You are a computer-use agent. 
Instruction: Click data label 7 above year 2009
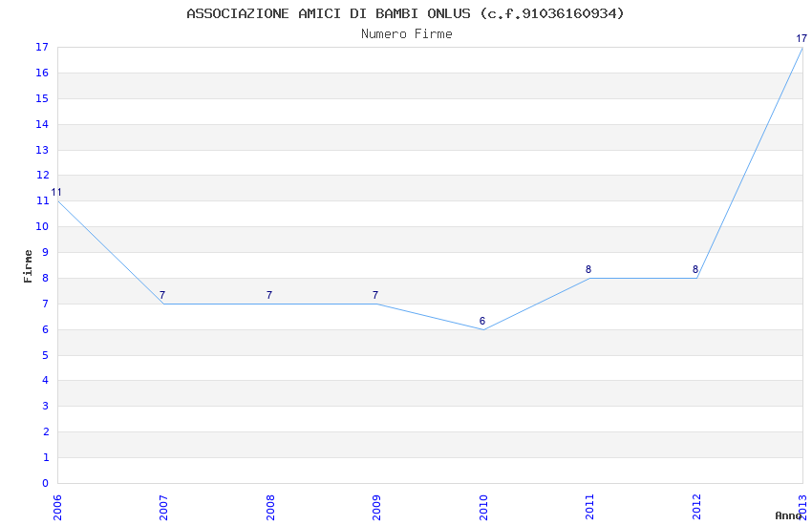tap(375, 295)
